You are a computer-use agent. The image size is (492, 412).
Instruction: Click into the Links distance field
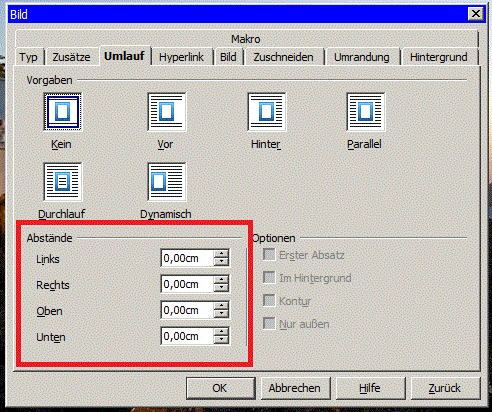[187, 258]
